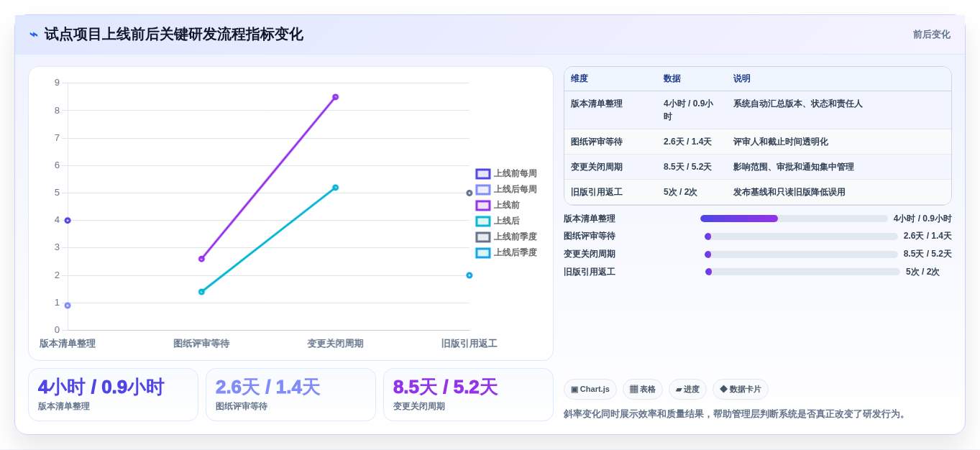Click the progress value 4小时 / 0.9小时
Viewport: 980px width, 450px height.
coord(922,219)
